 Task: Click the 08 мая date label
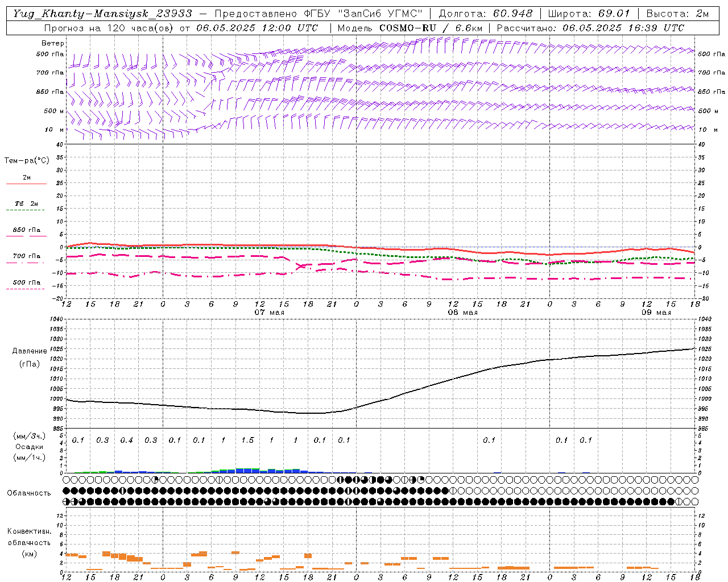click(x=462, y=313)
